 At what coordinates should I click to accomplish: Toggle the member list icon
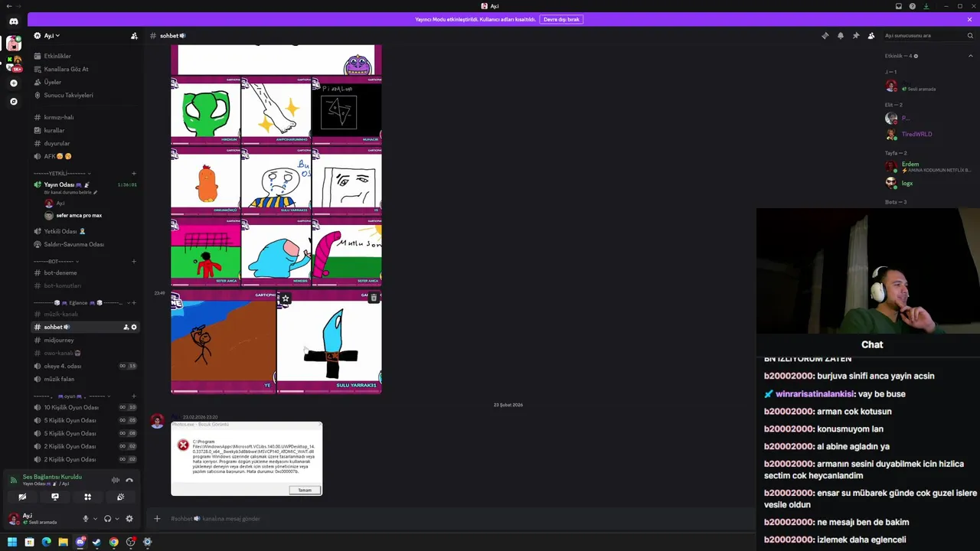coord(871,36)
